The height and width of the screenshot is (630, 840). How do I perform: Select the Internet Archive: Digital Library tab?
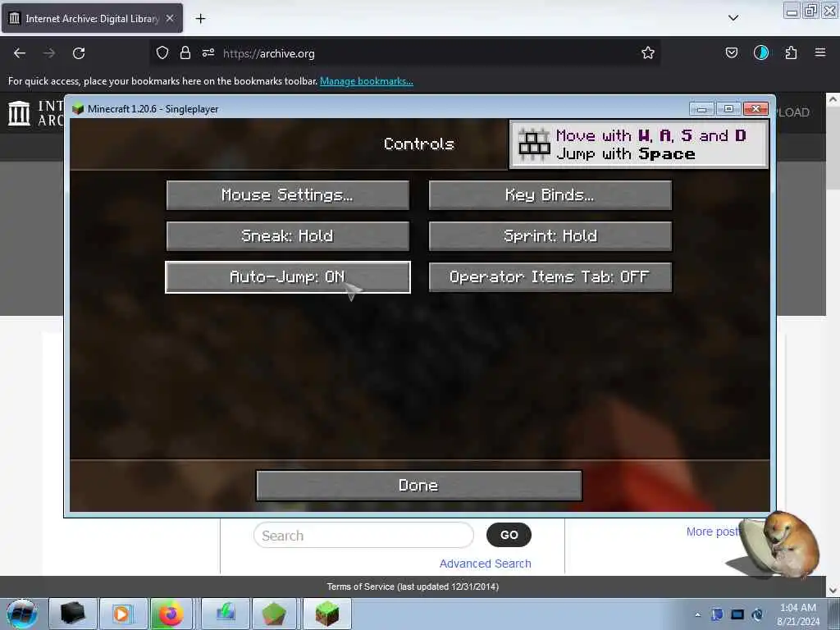pyautogui.click(x=92, y=18)
